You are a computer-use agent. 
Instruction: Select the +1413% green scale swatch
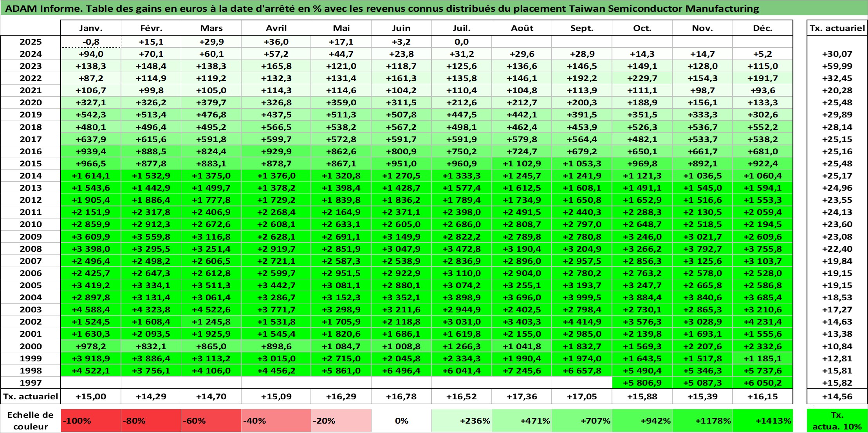(x=763, y=421)
